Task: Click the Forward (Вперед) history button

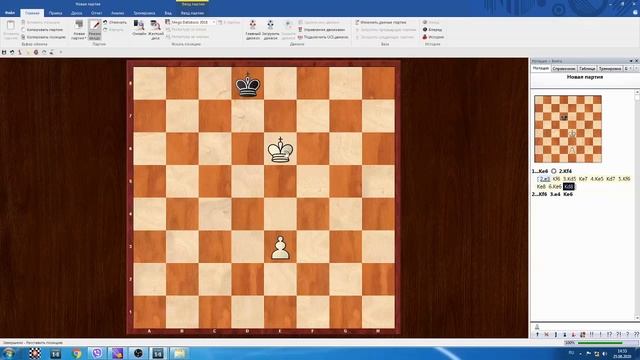Action: [432, 30]
